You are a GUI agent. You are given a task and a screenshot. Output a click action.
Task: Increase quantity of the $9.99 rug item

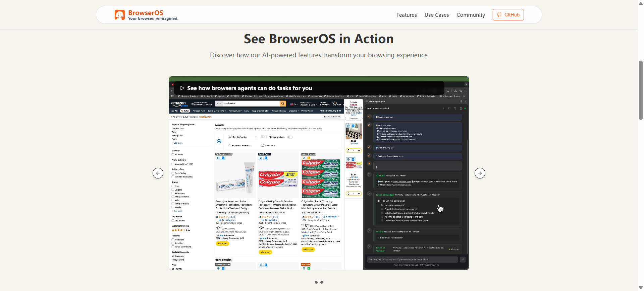coord(359,150)
